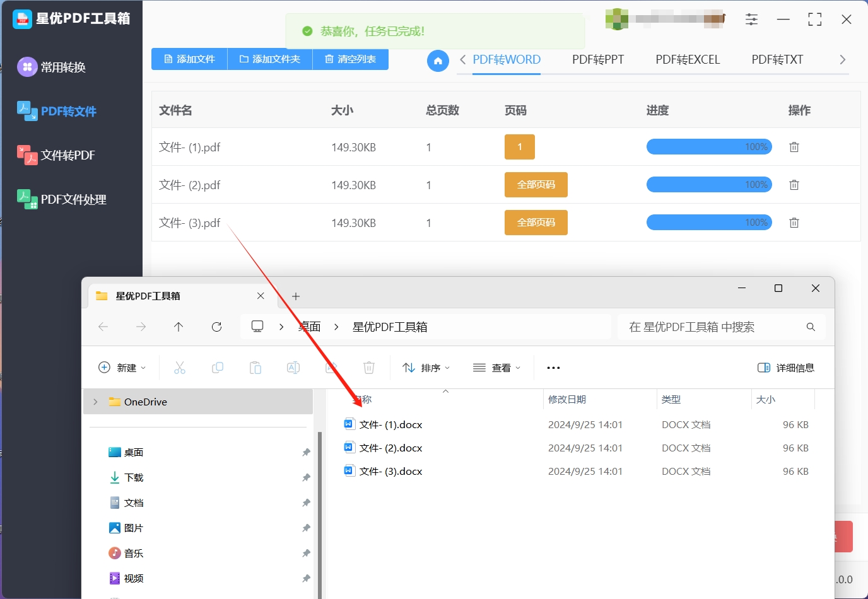Click the Rename icon in Explorer toolbar

click(x=293, y=368)
